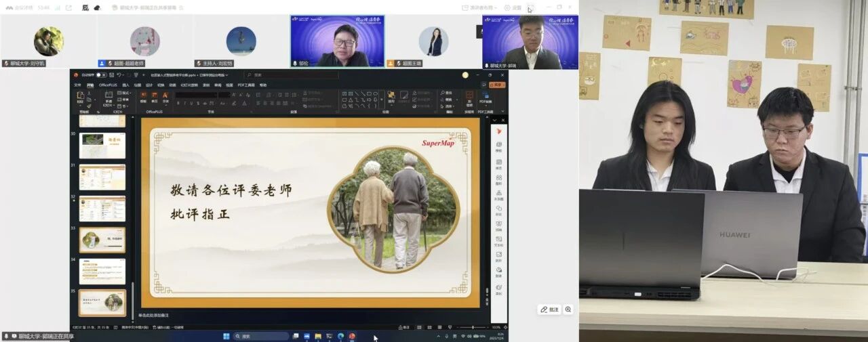The height and width of the screenshot is (342, 868).
Task: Click the PDF编辑 icon in the ribbon
Action: (x=486, y=98)
